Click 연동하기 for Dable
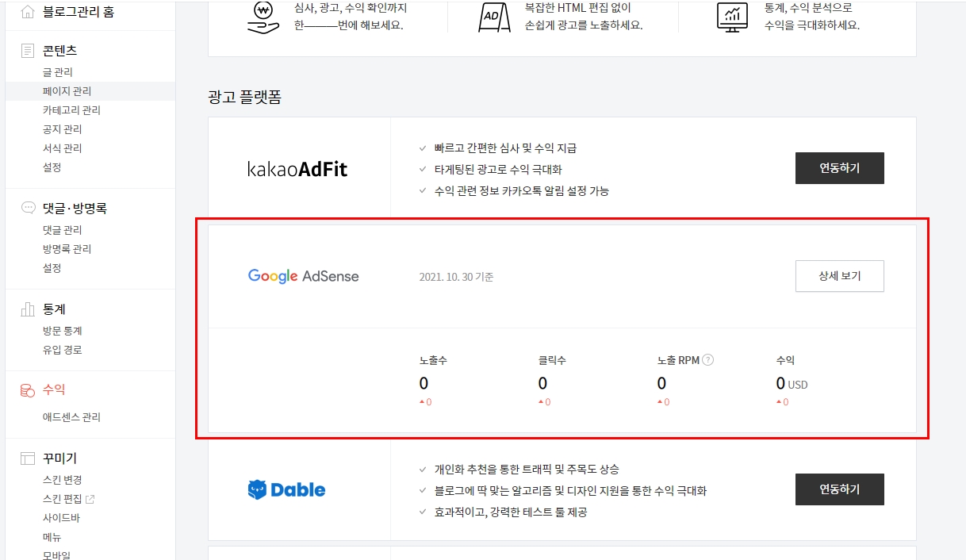Viewport: 966px width, 560px height. (x=839, y=489)
